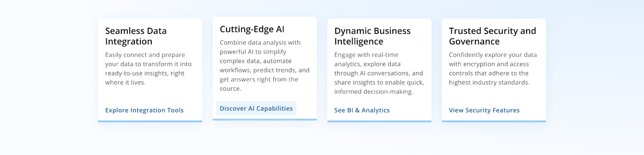Click the Cutting-Edge AI card title
Image resolution: width=644 pixels, height=155 pixels.
point(252,29)
